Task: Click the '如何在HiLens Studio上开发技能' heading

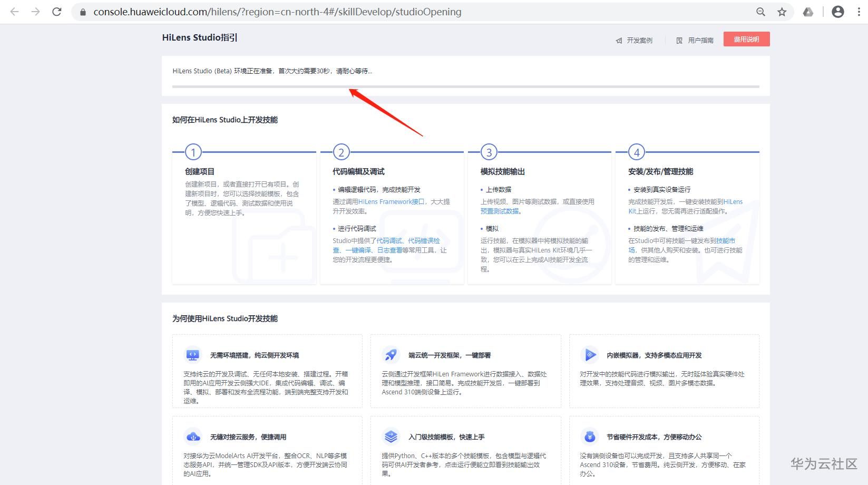Action: 225,120
